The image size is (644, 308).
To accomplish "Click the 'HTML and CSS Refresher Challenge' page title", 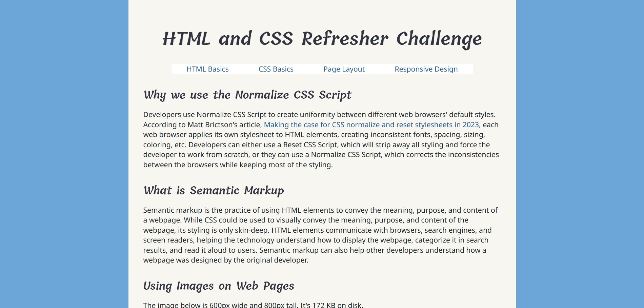I will (322, 38).
